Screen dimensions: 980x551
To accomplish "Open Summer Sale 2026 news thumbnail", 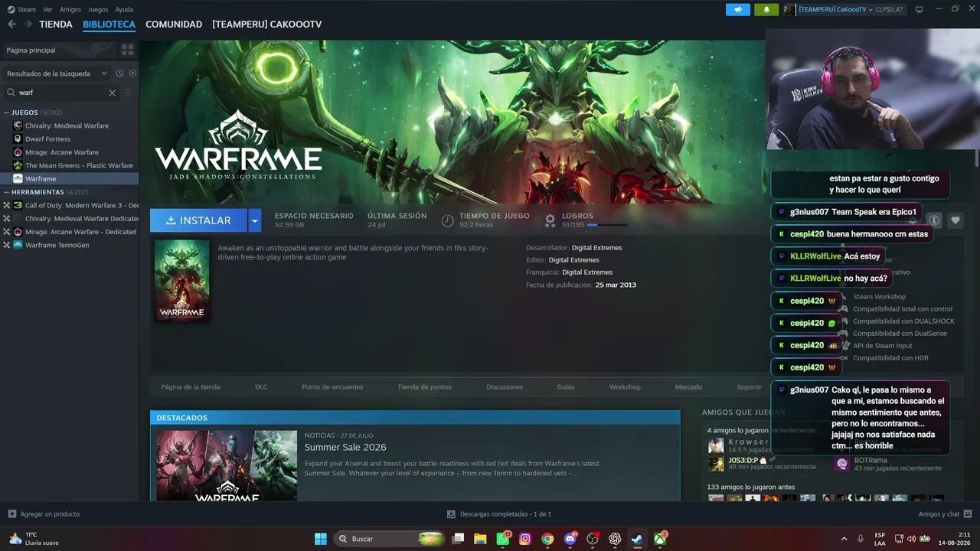I will 227,466.
